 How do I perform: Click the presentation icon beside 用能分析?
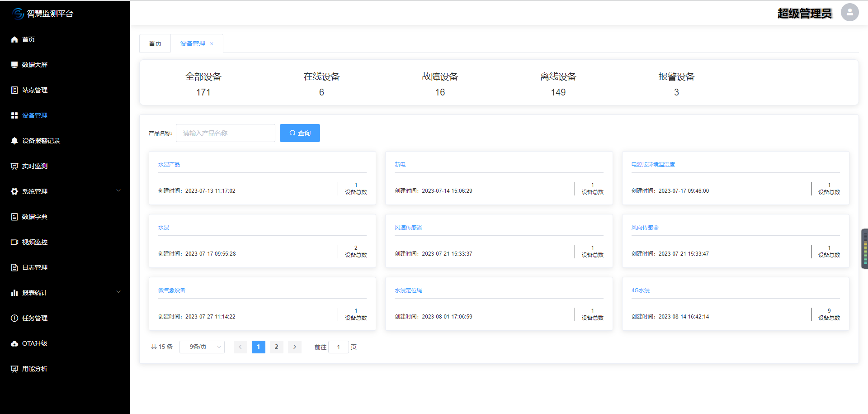click(x=14, y=369)
